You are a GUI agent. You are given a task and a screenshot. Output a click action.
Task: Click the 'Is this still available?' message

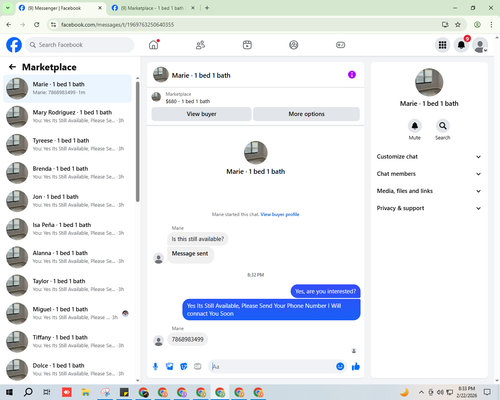(x=198, y=239)
